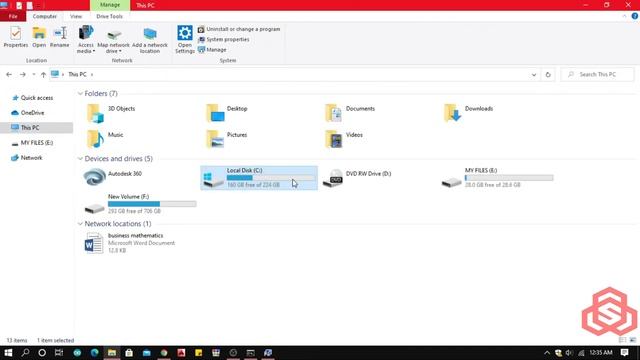
Task: Open the Windows Start menu
Action: point(8,353)
